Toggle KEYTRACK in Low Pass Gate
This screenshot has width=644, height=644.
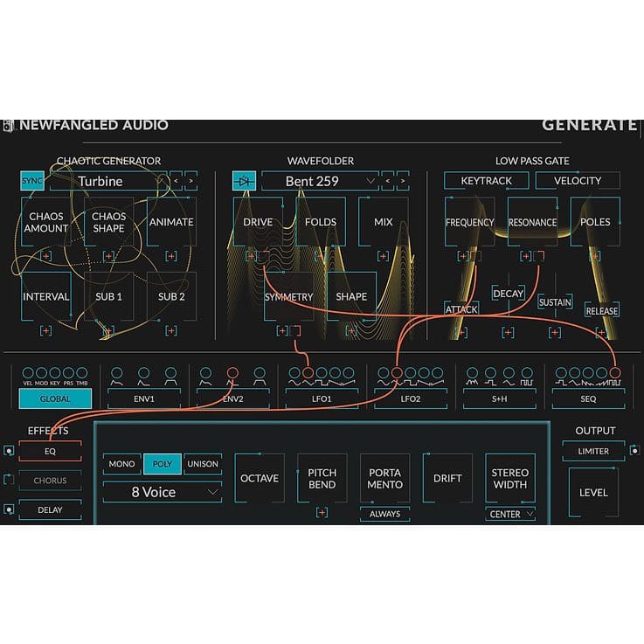tap(487, 181)
